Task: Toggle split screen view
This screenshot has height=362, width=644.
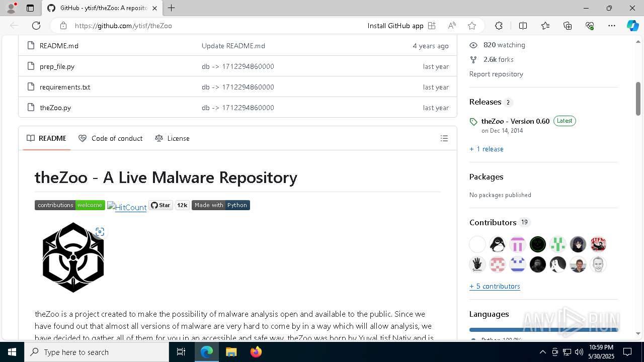Action: [x=523, y=26]
